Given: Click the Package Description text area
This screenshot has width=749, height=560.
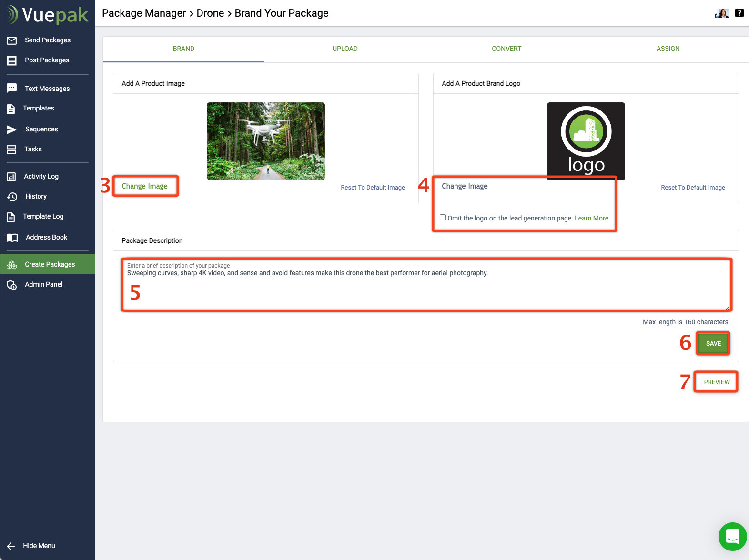Looking at the screenshot, I should pyautogui.click(x=426, y=288).
